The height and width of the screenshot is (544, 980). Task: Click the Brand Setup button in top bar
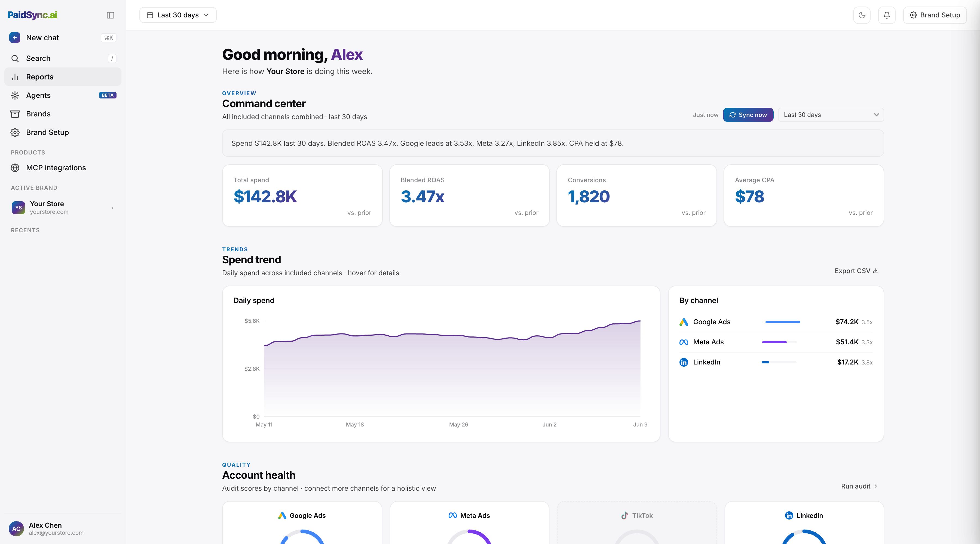(x=935, y=15)
